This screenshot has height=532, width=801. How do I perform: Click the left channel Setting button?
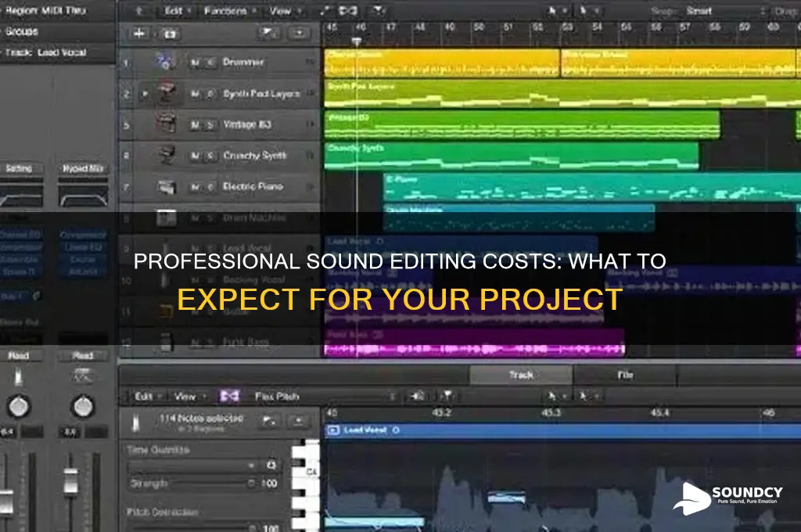pyautogui.click(x=19, y=168)
